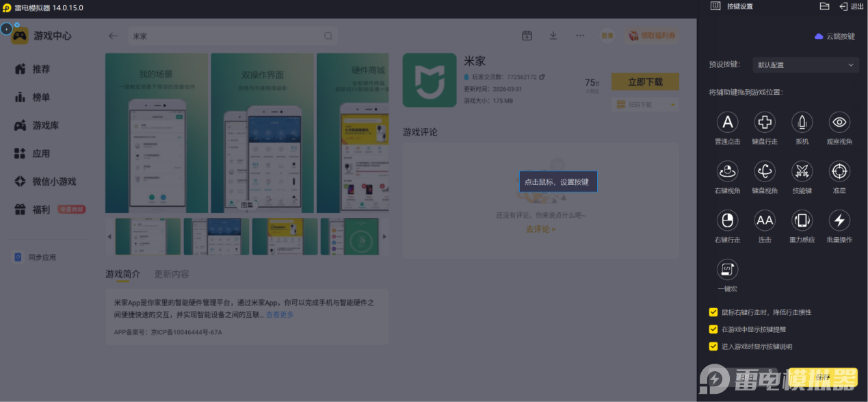Open the 福利 benefits section
868x402 pixels.
point(41,210)
